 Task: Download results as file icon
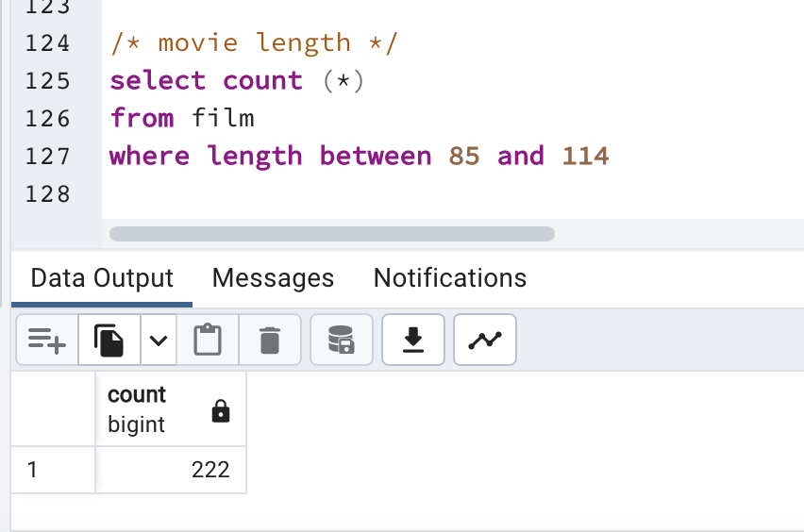(x=412, y=340)
